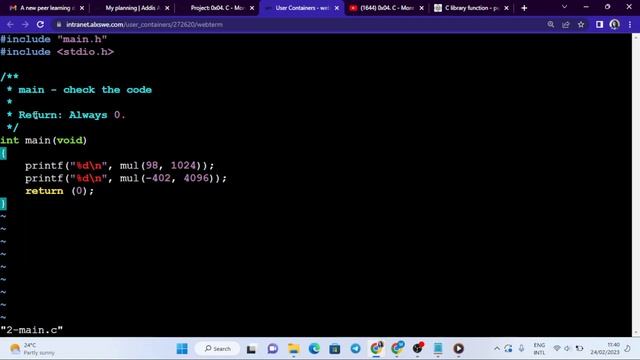Launch the Chat app from taskbar
The image size is (640, 360).
point(273,349)
